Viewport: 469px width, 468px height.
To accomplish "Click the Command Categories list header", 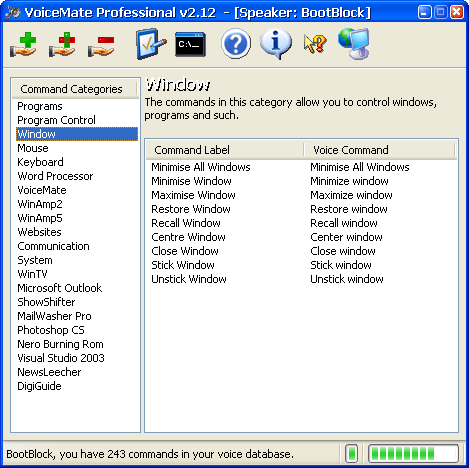I will pyautogui.click(x=75, y=89).
